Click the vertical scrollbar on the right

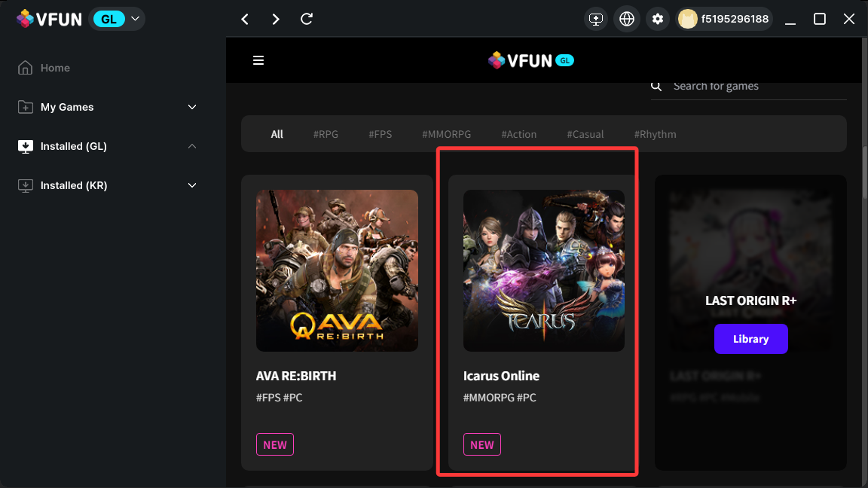point(865,172)
